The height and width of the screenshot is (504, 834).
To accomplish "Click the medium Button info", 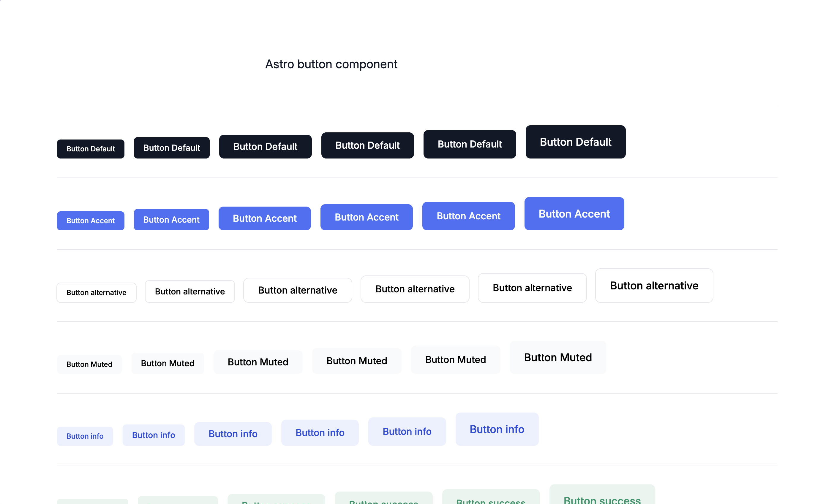I will [x=232, y=434].
